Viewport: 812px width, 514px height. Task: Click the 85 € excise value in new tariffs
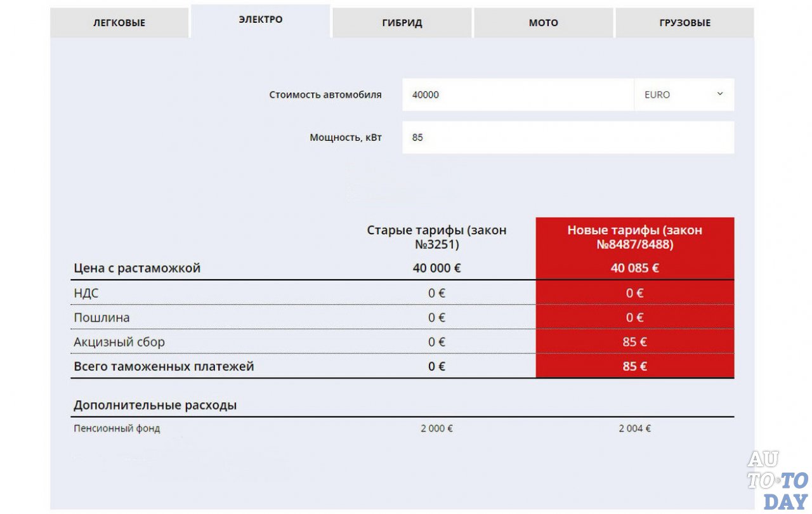(x=635, y=342)
